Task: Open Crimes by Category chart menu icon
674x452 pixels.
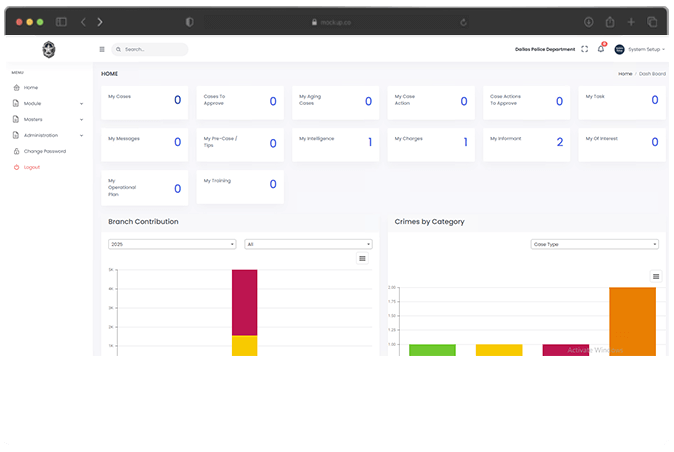Action: [656, 276]
